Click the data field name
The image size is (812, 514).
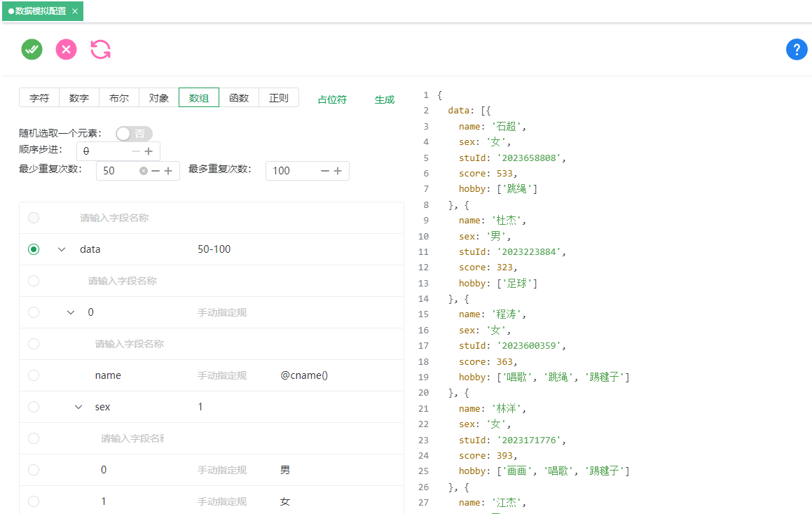click(90, 249)
